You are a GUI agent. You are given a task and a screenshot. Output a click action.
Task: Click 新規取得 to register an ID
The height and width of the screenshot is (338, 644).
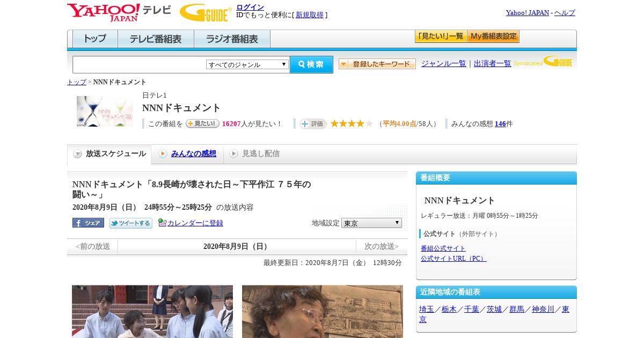[310, 15]
